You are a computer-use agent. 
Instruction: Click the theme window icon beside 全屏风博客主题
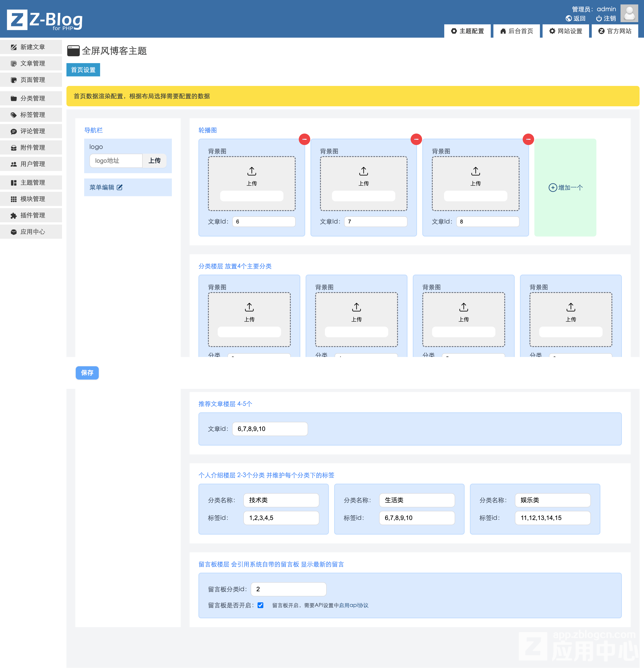(73, 51)
